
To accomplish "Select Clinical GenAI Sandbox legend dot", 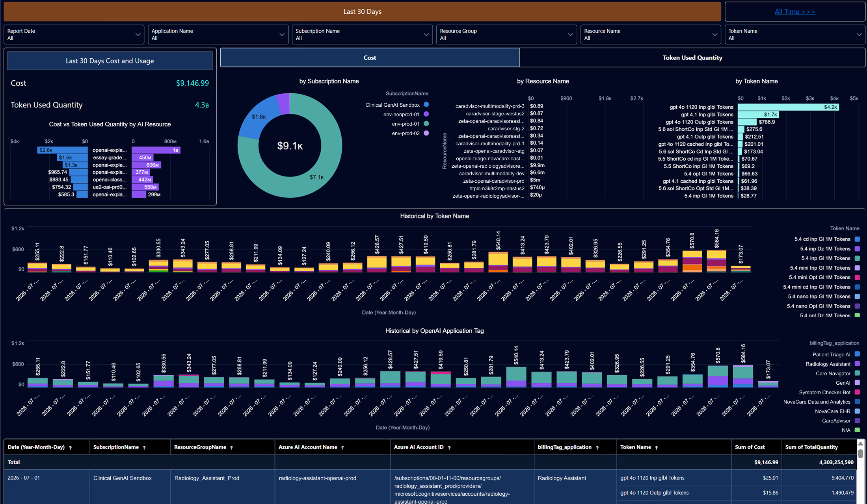I will coord(426,105).
